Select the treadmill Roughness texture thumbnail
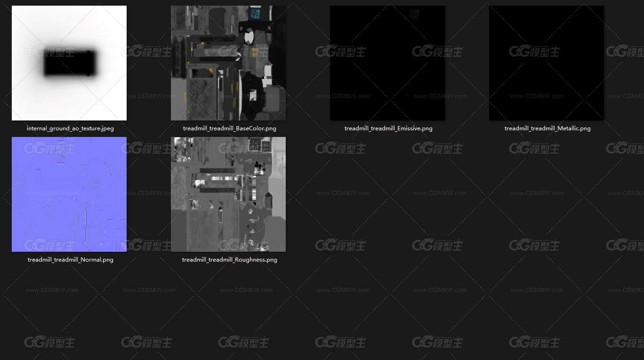This screenshot has width=644, height=360. [228, 194]
